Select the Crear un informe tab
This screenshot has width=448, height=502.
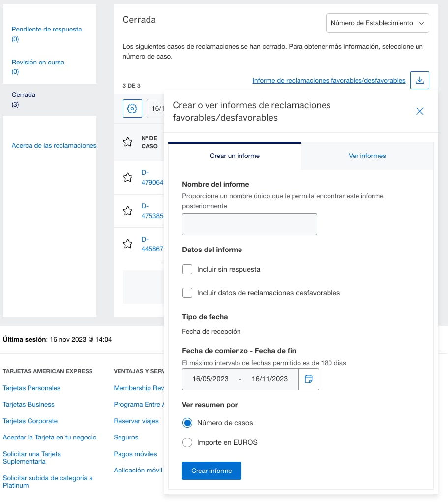click(235, 156)
